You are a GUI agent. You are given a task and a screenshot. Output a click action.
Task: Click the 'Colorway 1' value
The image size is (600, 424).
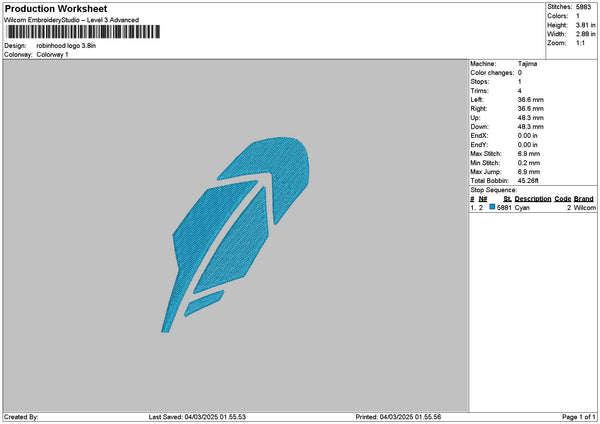click(52, 54)
